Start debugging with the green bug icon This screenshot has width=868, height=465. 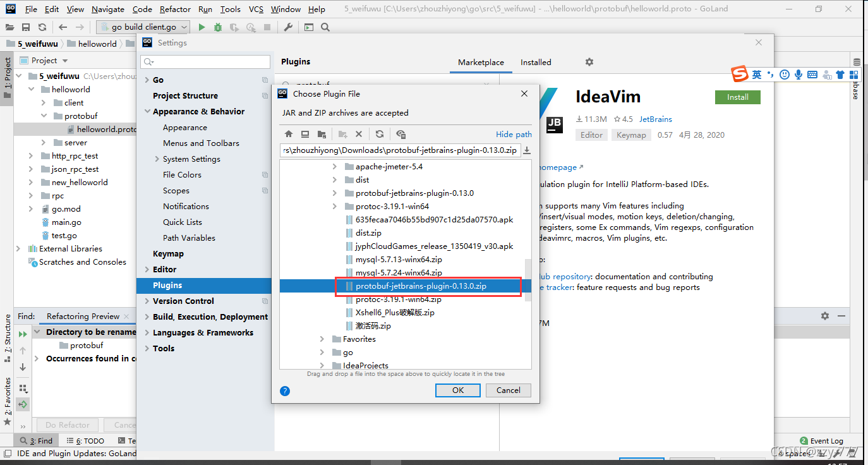[218, 27]
